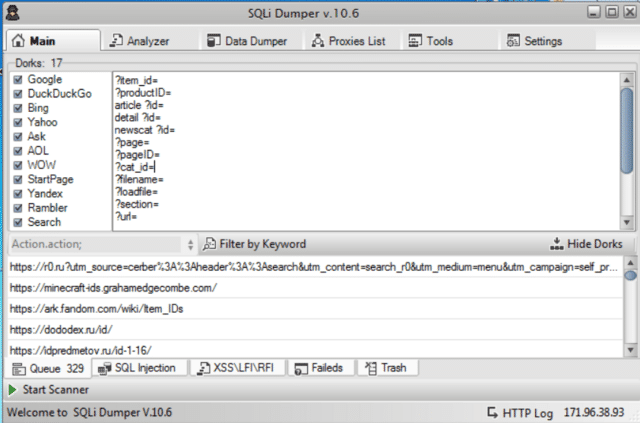This screenshot has height=423, width=640.
Task: Click the Trash tab icon
Action: [x=371, y=368]
